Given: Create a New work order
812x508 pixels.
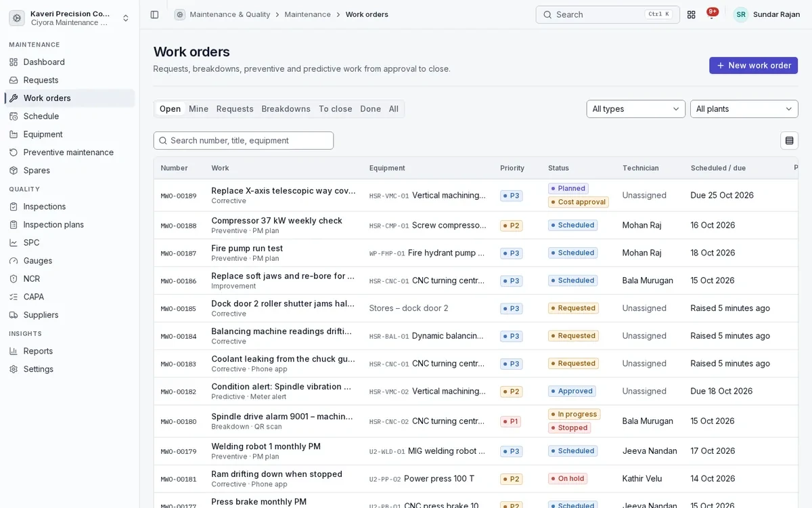Looking at the screenshot, I should point(753,66).
